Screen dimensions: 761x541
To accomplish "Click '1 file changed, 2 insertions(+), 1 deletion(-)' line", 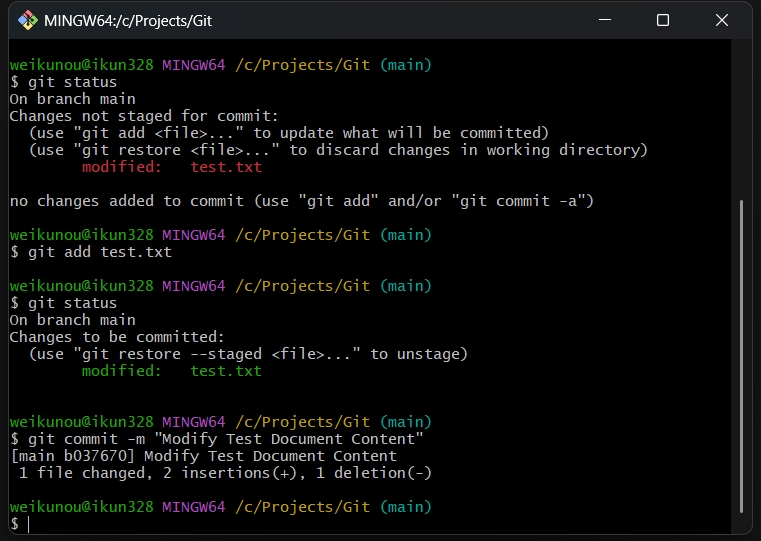I will pos(225,473).
